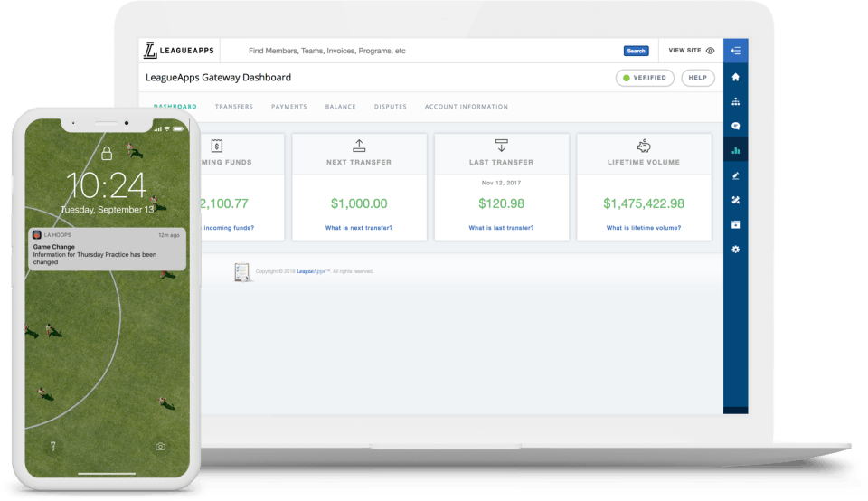
Task: Tap the Game Change notification on phone
Action: (x=107, y=250)
